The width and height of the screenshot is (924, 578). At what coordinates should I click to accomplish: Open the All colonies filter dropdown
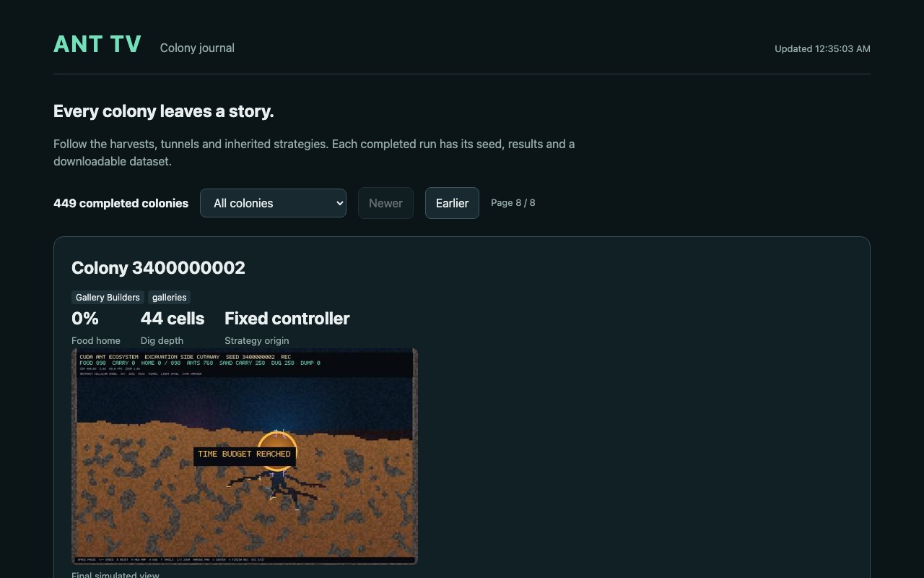click(x=273, y=203)
